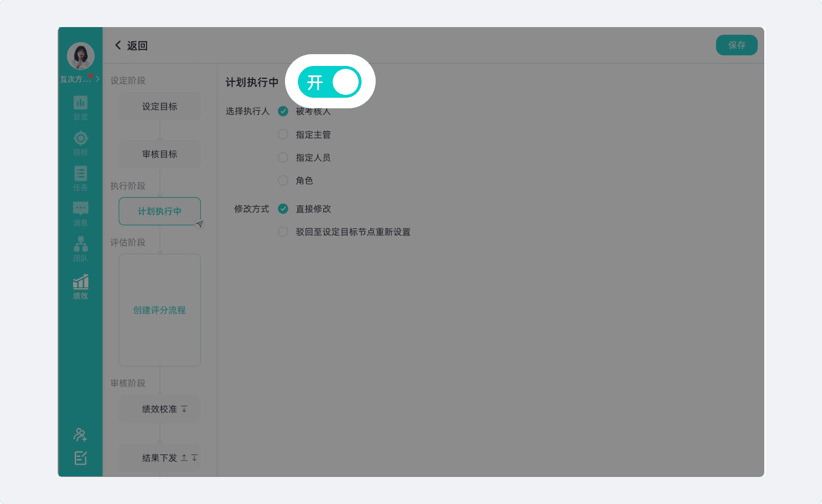Turn off the 计划执行中 toggle switch
Viewport: 822px width, 504px height.
[x=330, y=82]
